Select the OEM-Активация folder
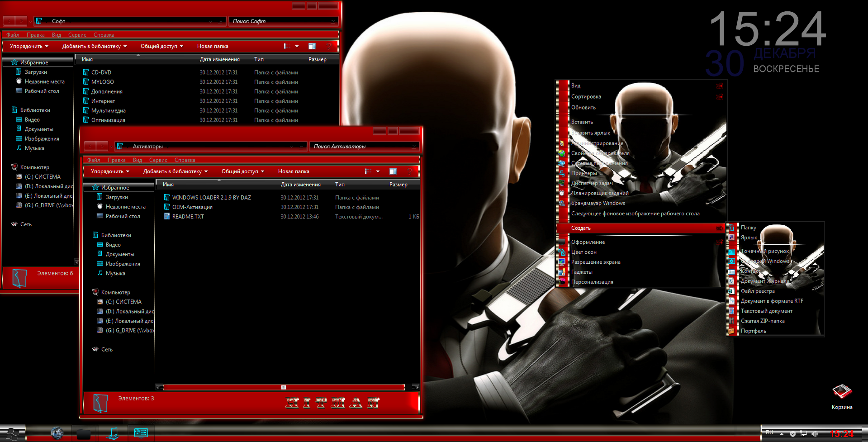This screenshot has width=868, height=442. 192,207
